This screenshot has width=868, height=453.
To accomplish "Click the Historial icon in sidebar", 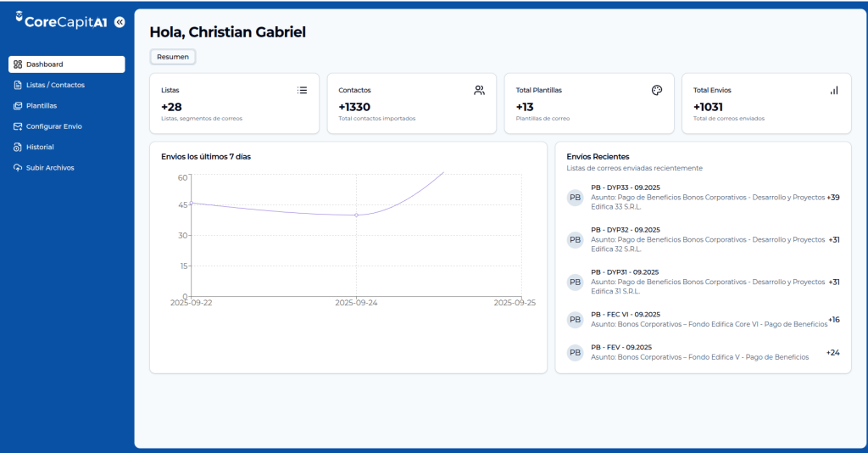I will click(18, 147).
